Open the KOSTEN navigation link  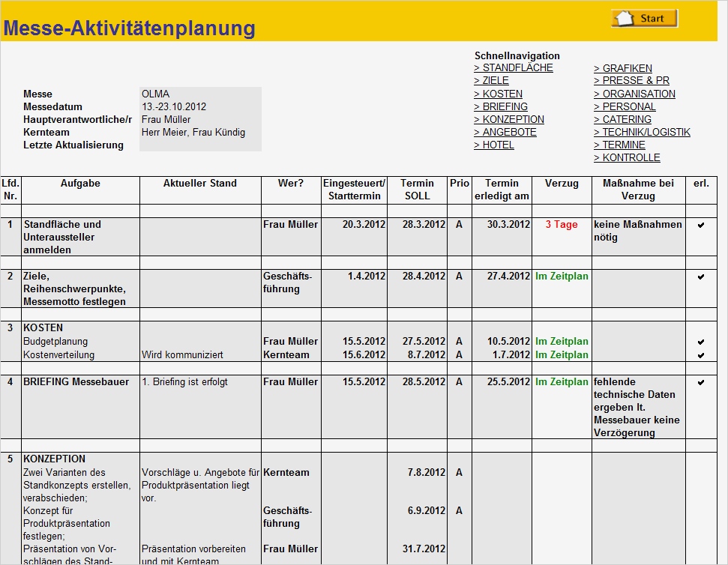498,94
